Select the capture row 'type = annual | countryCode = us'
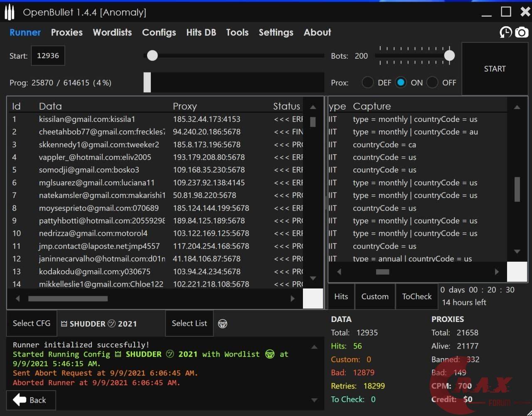 [x=412, y=258]
